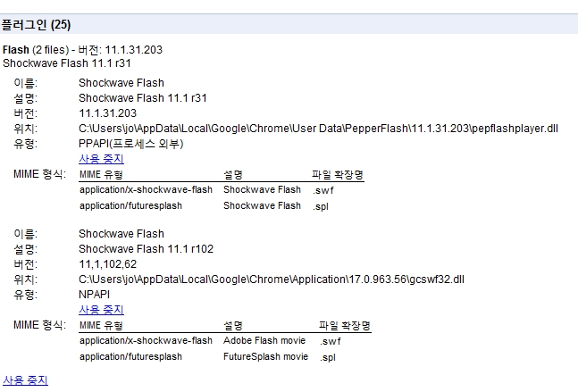Select the PPAPI(프로세스 외부) type text
The width and height of the screenshot is (578, 392).
click(130, 144)
